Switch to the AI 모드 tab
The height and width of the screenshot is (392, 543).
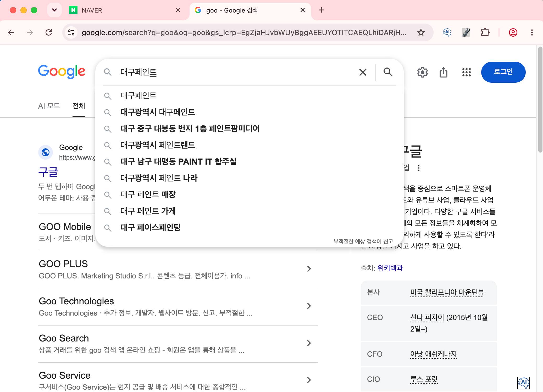pos(49,106)
